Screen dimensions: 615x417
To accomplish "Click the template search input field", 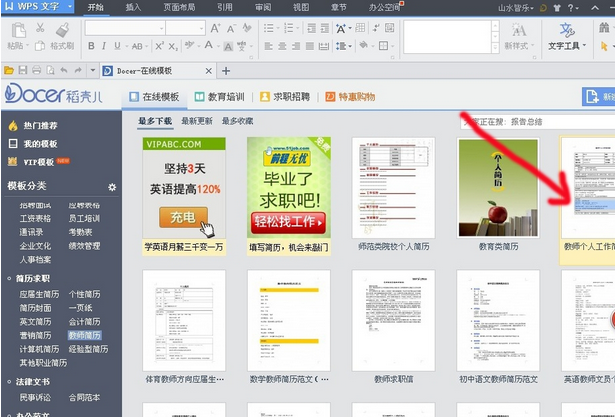I will click(x=538, y=122).
